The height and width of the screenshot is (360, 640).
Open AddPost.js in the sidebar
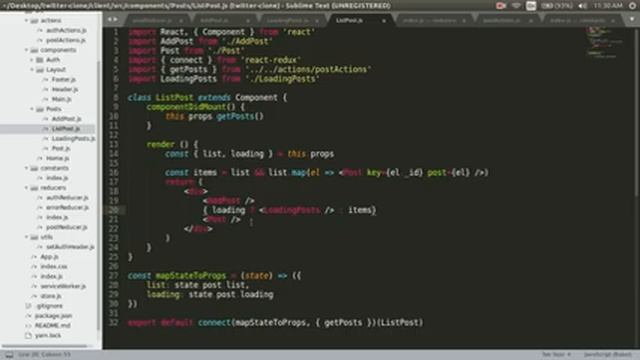[66, 119]
